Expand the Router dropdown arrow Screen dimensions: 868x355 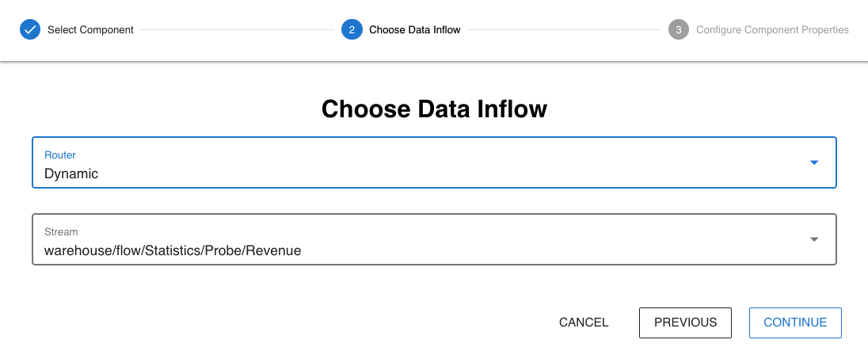(x=813, y=162)
